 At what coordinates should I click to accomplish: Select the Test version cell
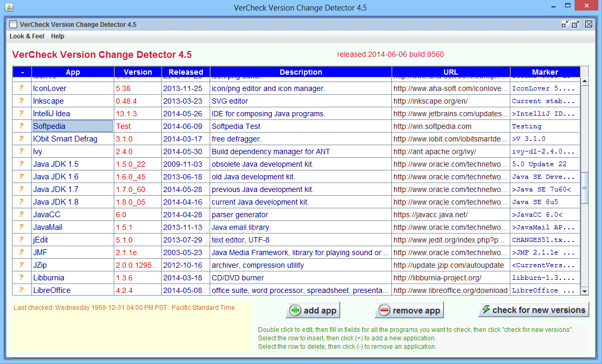point(138,126)
